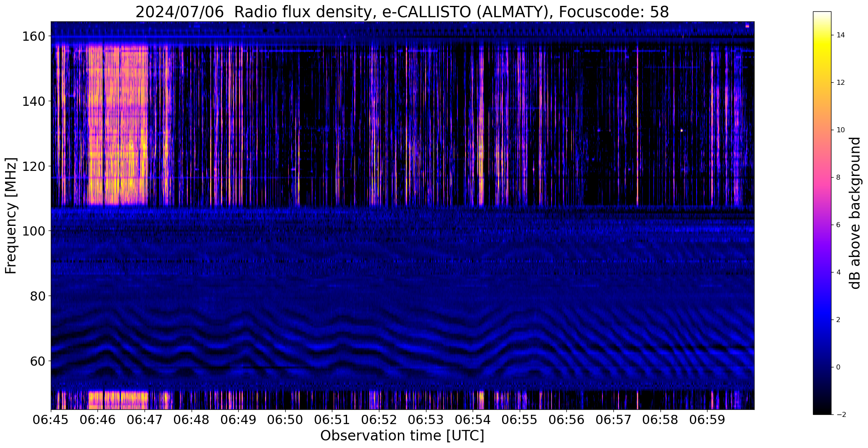Click the colorbar tick value 6
The width and height of the screenshot is (868, 448).
pyautogui.click(x=839, y=225)
